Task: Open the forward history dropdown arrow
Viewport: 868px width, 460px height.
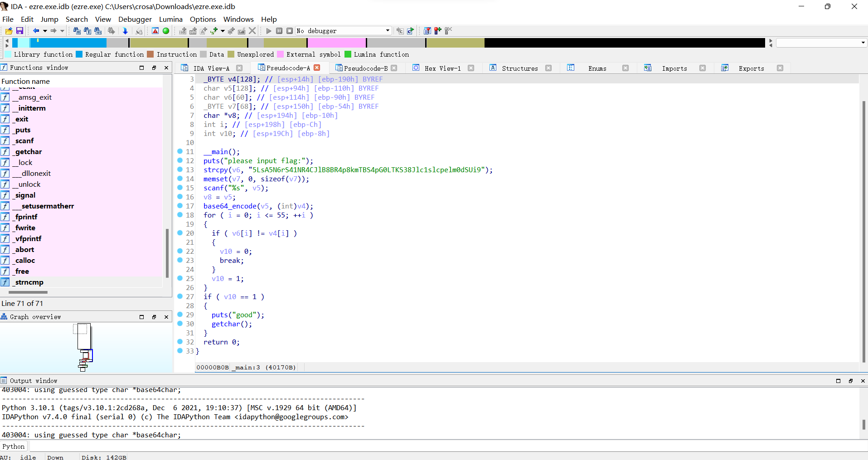Action: pyautogui.click(x=62, y=31)
